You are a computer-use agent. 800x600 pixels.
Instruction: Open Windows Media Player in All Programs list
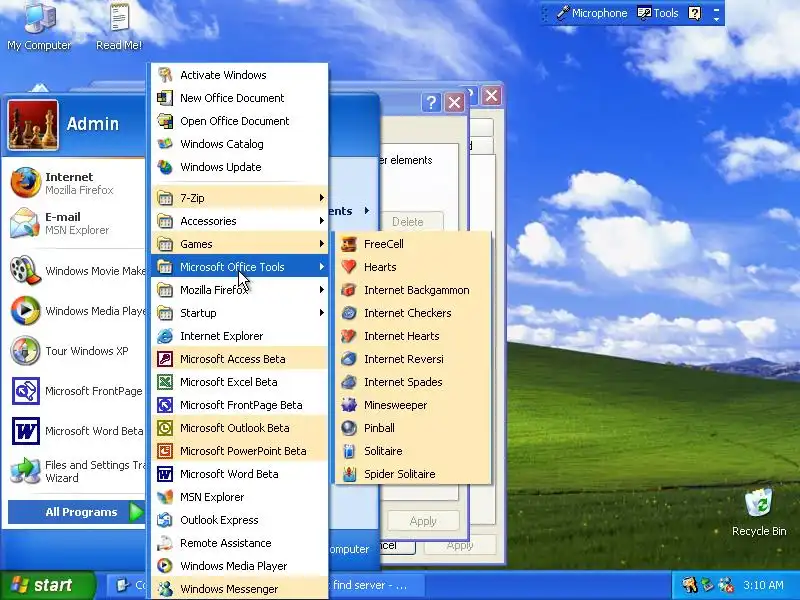pos(239,565)
